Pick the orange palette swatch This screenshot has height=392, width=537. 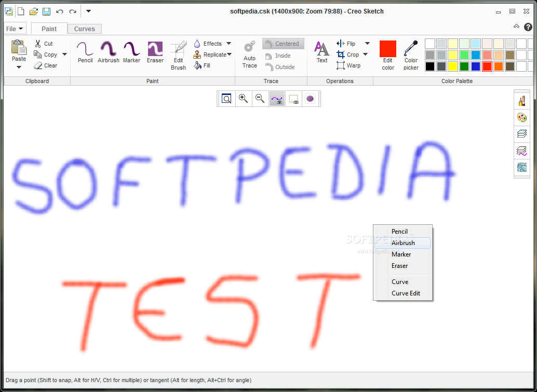click(x=498, y=66)
